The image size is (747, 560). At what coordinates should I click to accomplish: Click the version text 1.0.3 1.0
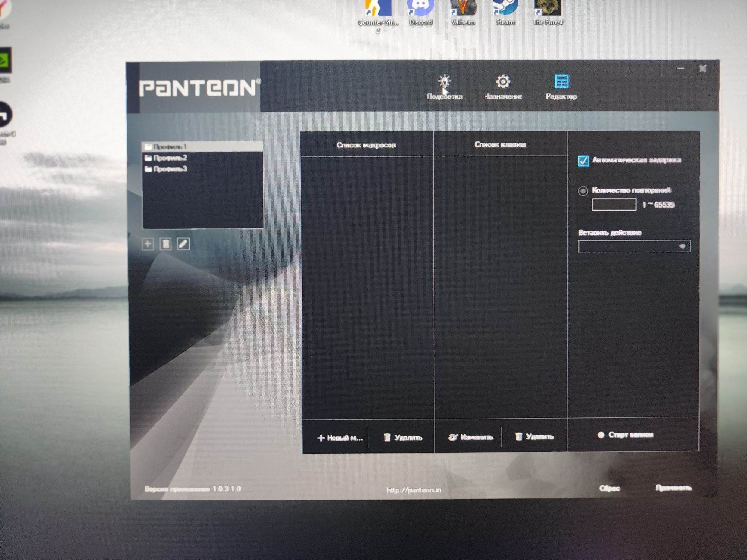(x=227, y=489)
